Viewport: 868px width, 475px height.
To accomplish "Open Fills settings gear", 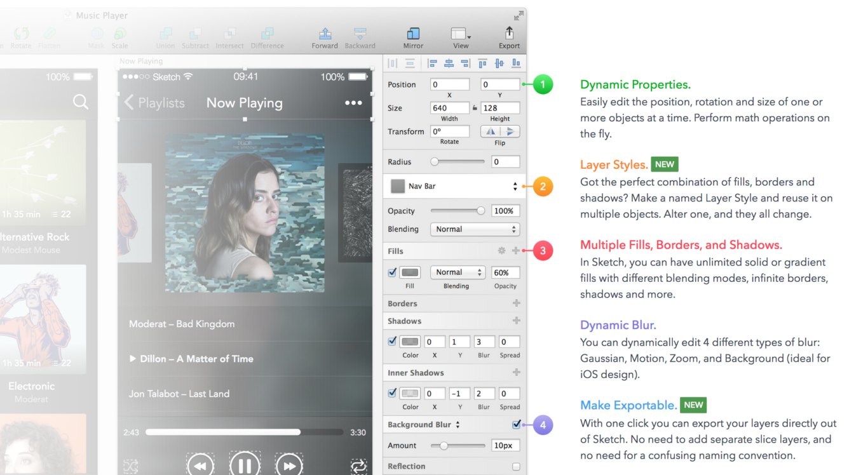I will tap(502, 251).
